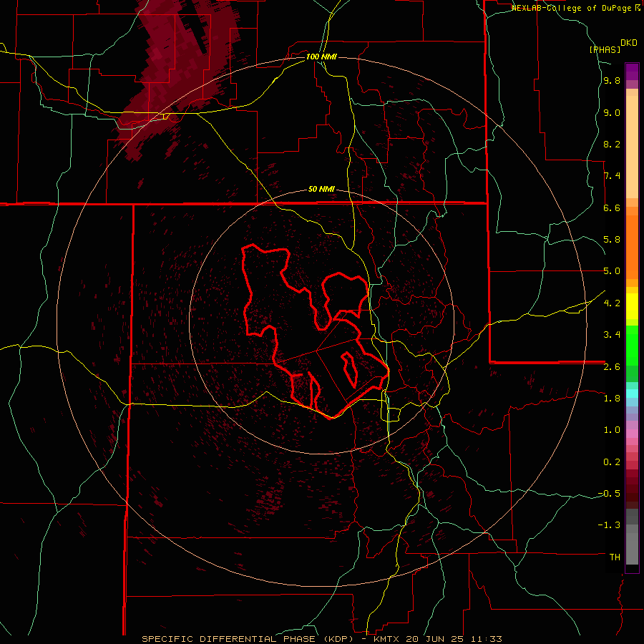
Task: Click the -0.5 scale value
Action: (x=609, y=494)
